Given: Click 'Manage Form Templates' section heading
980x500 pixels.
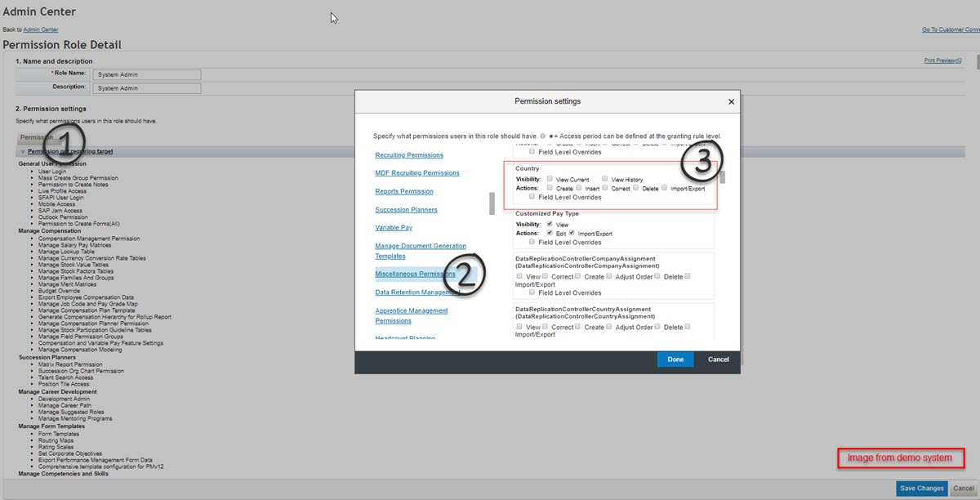Looking at the screenshot, I should pos(52,426).
